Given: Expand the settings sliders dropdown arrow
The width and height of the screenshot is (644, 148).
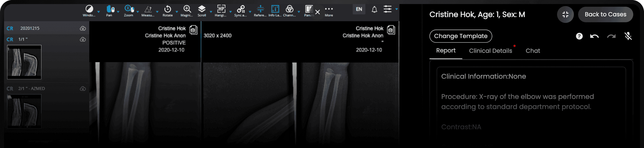Looking at the screenshot, I should click(x=397, y=9).
